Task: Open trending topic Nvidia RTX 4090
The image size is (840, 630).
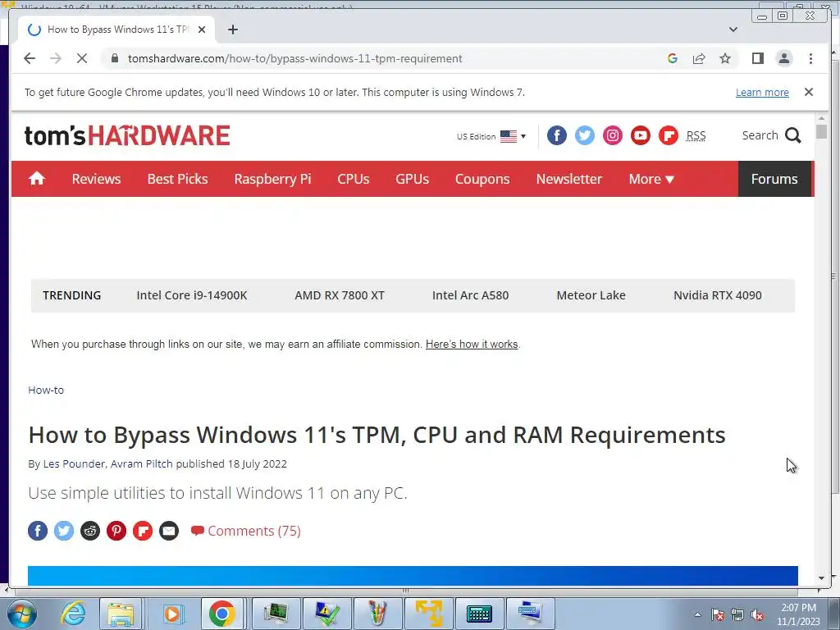Action: [717, 295]
